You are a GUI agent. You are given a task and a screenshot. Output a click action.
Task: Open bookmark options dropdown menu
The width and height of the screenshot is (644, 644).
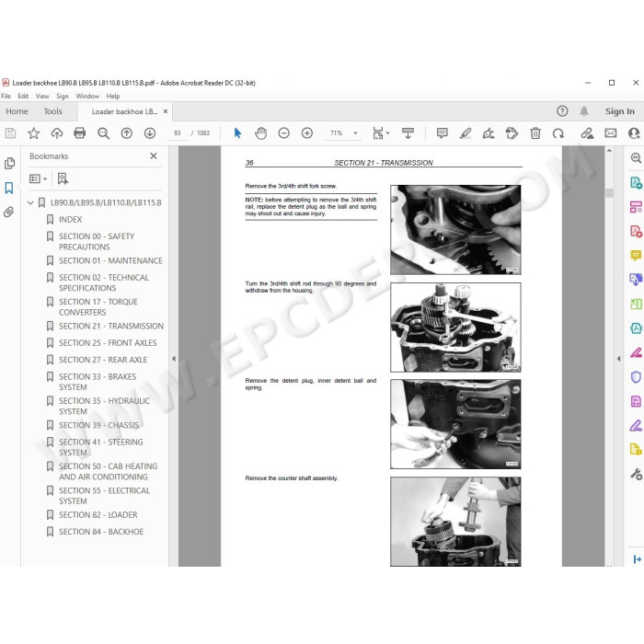[39, 178]
